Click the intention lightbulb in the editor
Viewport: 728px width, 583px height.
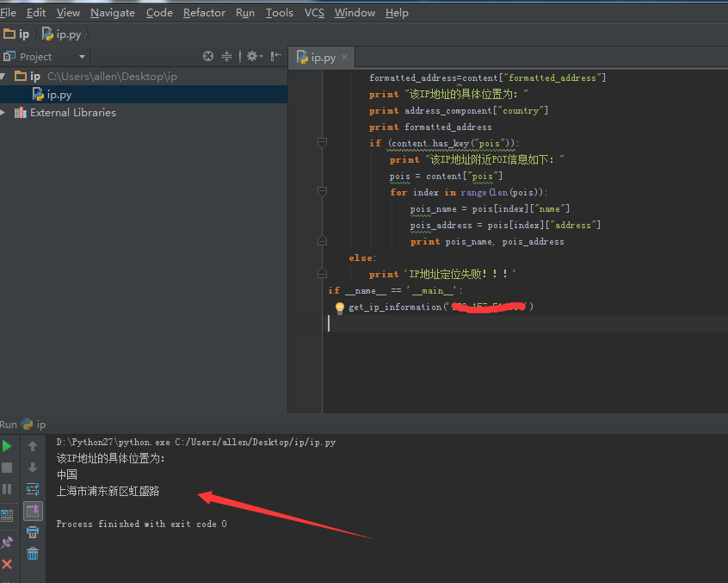[339, 307]
